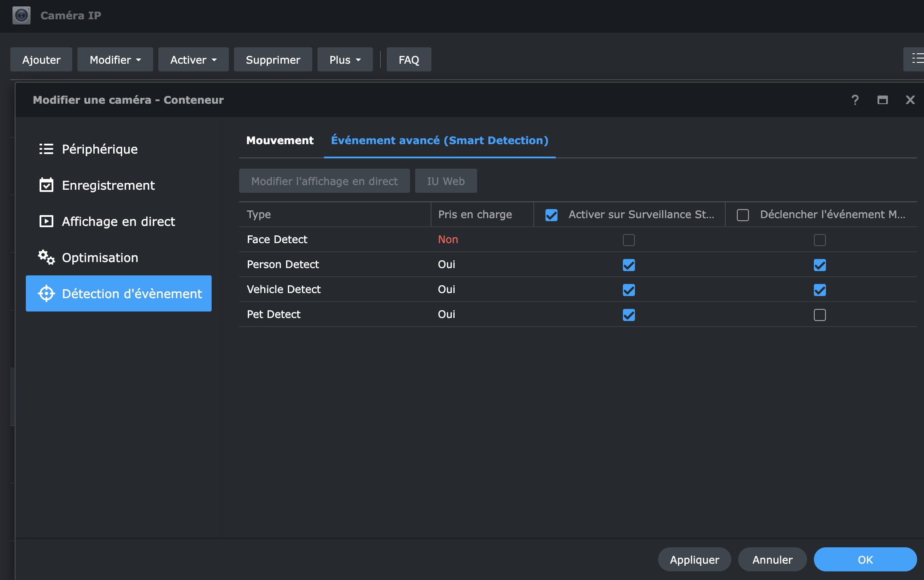Click the Affichage en direct play icon

(46, 221)
